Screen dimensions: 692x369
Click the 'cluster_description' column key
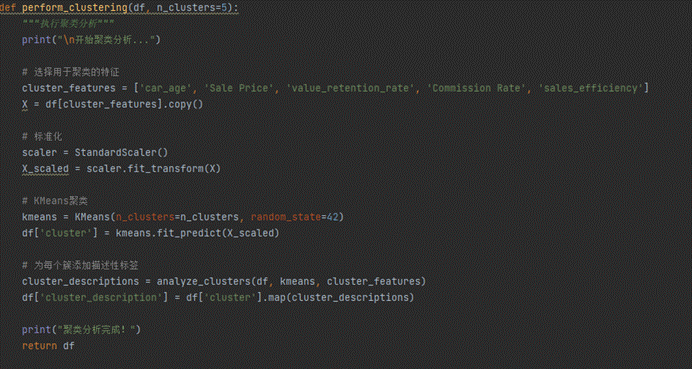point(104,298)
